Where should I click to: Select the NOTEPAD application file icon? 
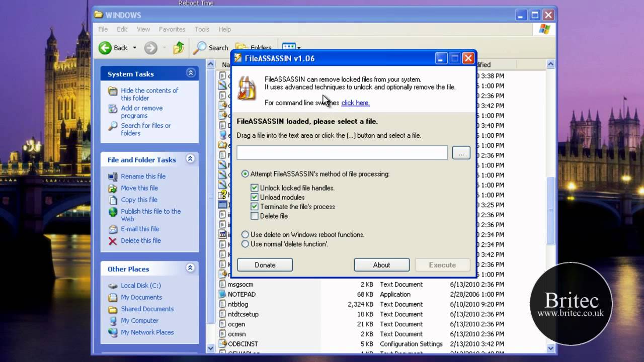[223, 294]
